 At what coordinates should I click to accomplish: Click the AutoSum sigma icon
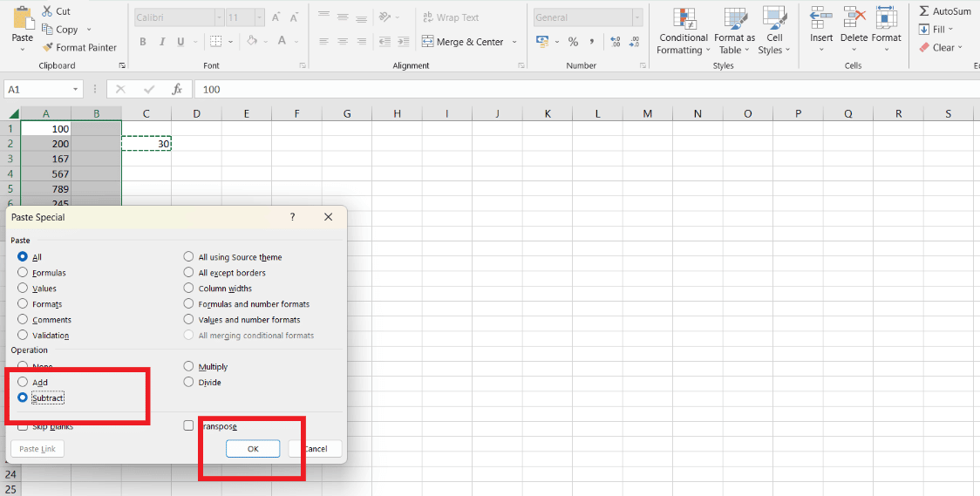point(924,11)
